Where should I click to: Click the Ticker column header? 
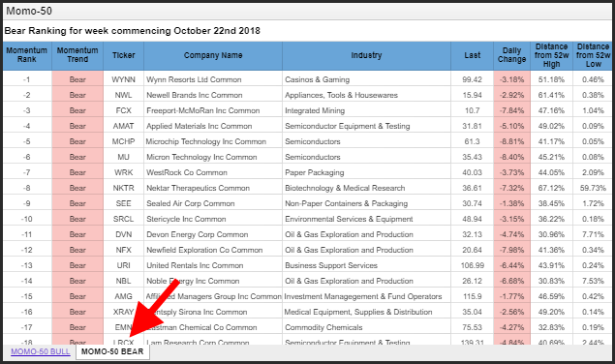coord(124,55)
